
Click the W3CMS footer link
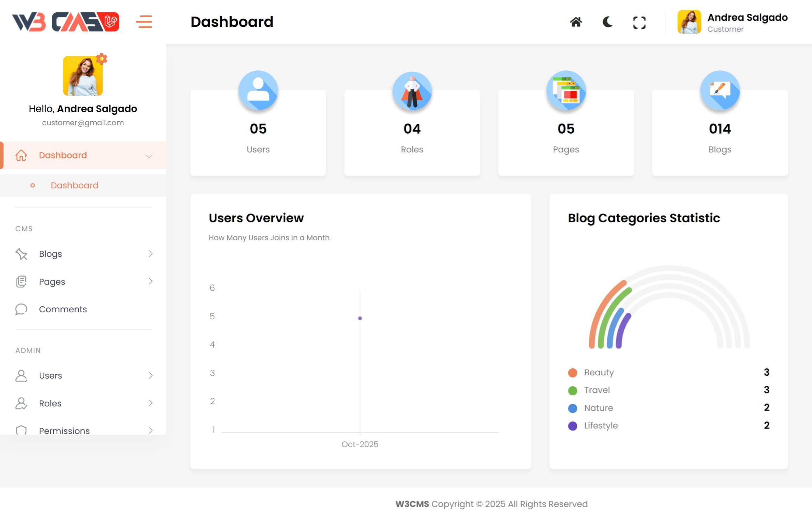click(412, 504)
